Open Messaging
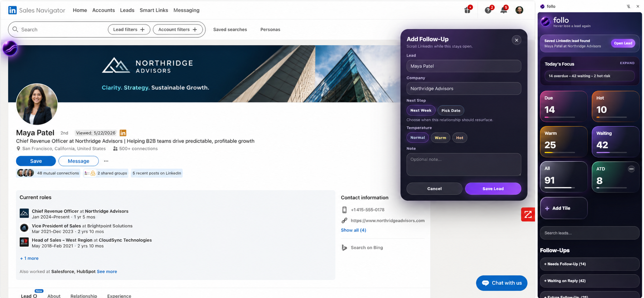 coord(186,10)
